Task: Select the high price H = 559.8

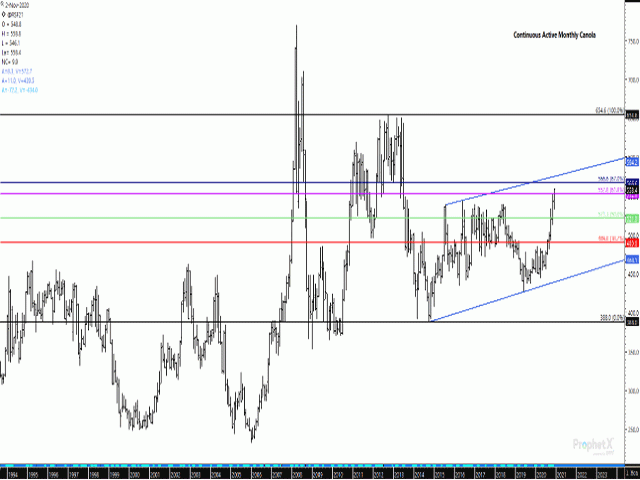Action: pyautogui.click(x=11, y=34)
